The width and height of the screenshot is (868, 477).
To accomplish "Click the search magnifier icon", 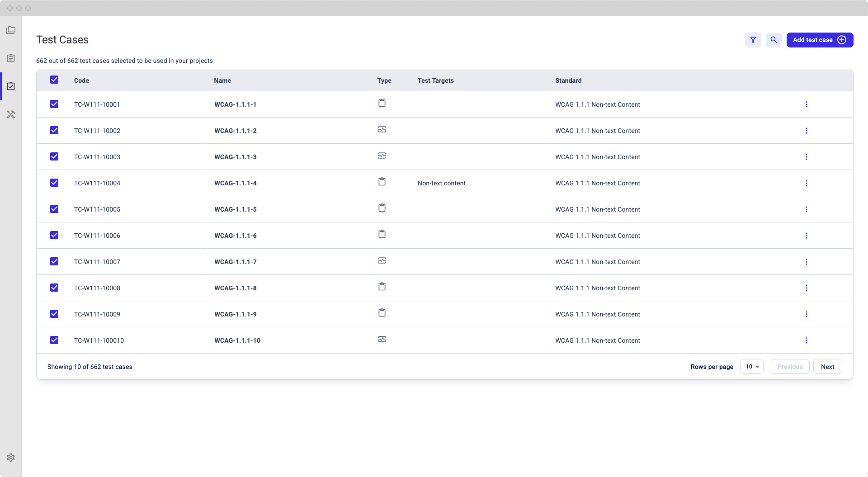I will point(774,40).
